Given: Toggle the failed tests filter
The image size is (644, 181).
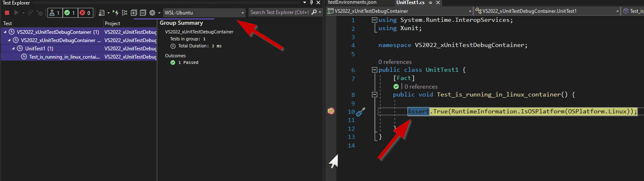Looking at the screenshot, I should pos(85,13).
